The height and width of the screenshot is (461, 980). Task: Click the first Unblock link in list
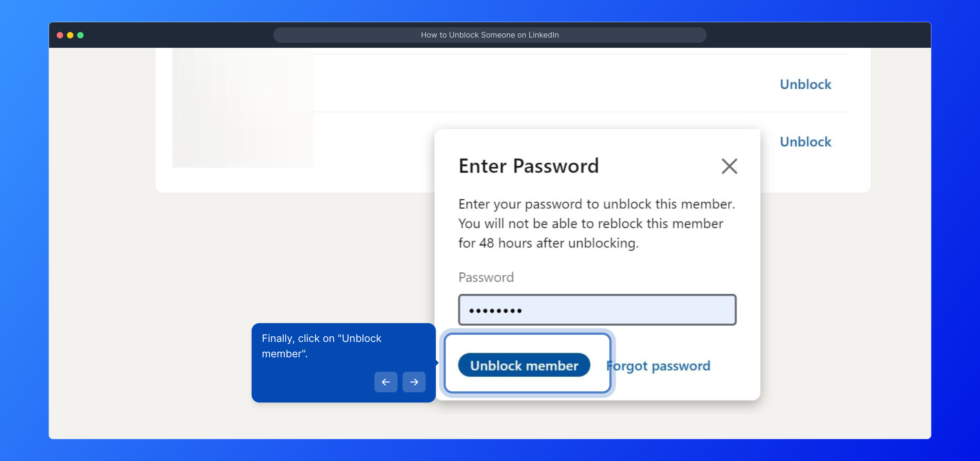click(x=805, y=85)
